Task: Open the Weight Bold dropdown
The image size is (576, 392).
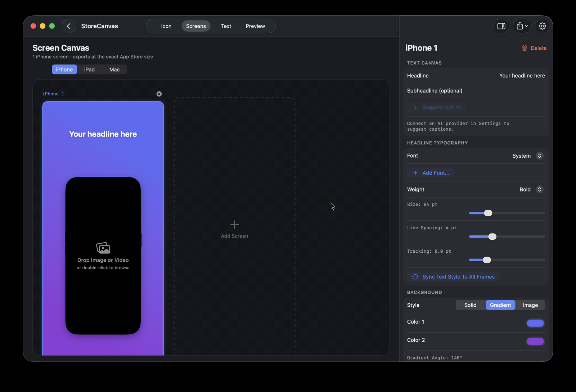Action: pos(531,189)
